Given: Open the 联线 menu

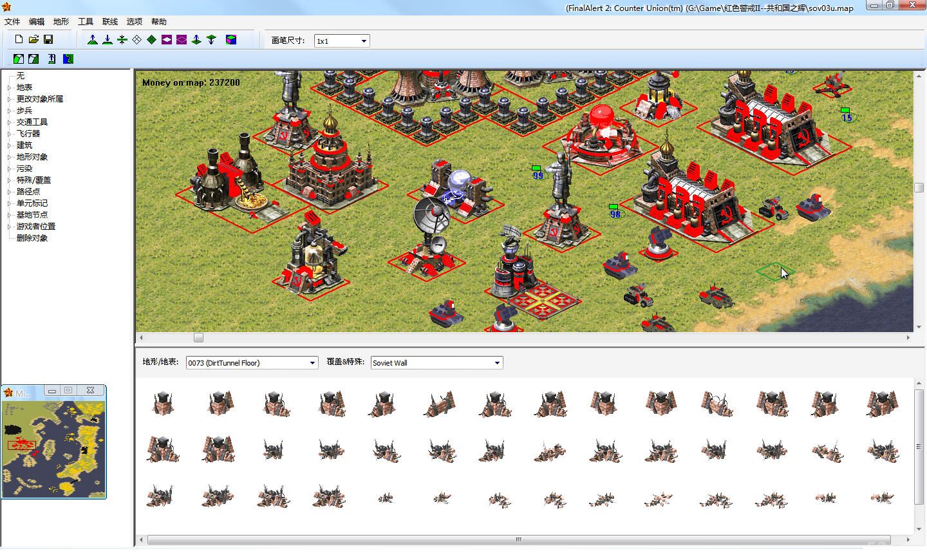Looking at the screenshot, I should tap(110, 22).
